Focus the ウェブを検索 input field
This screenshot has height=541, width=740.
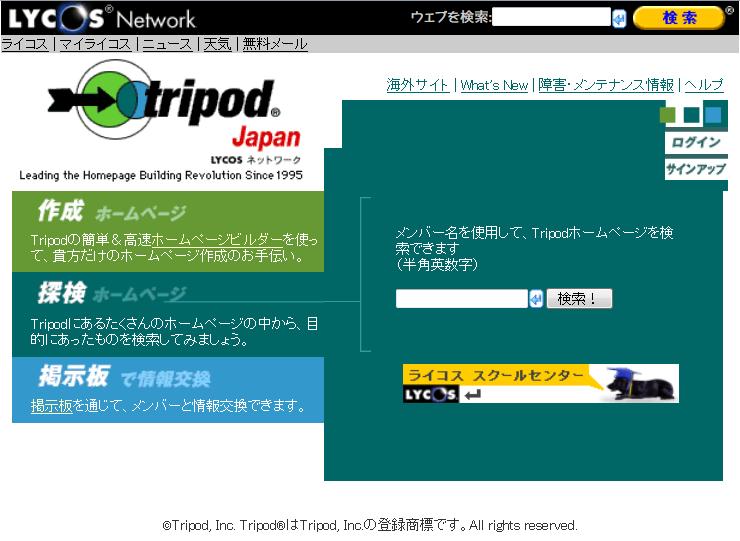pyautogui.click(x=551, y=17)
